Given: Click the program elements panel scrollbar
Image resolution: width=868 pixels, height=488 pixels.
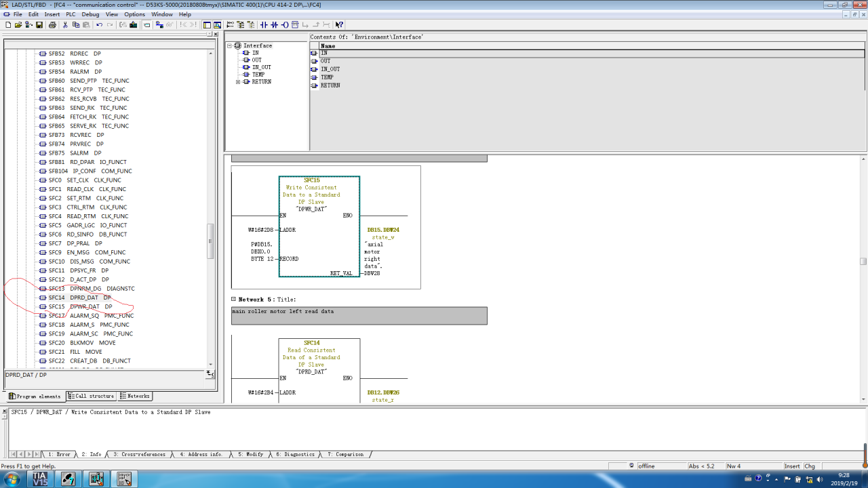Looking at the screenshot, I should tap(211, 240).
